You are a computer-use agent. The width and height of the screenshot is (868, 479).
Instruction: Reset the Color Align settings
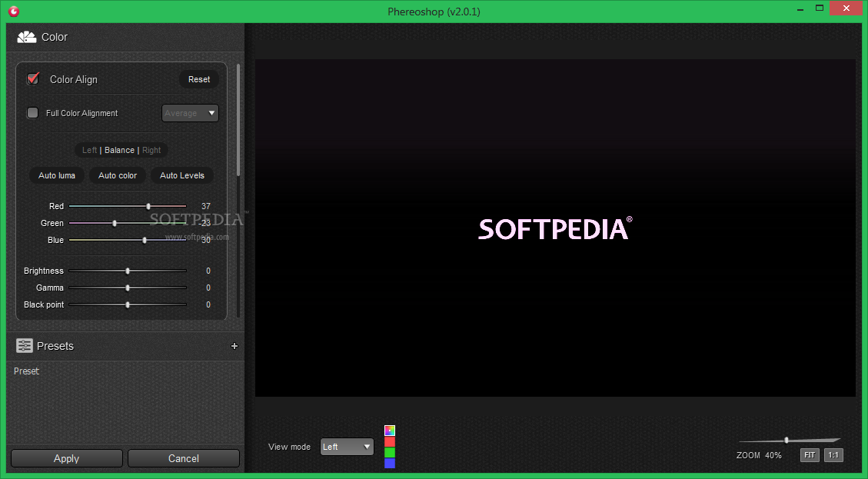tap(198, 79)
